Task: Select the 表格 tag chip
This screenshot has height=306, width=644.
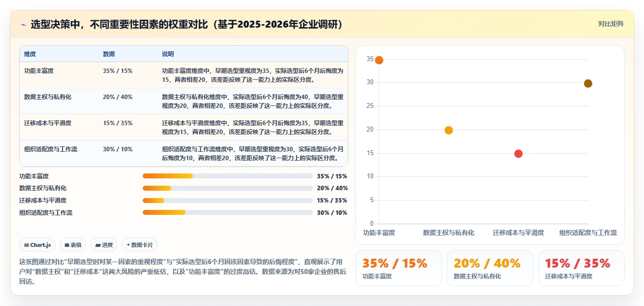Action: [x=73, y=245]
